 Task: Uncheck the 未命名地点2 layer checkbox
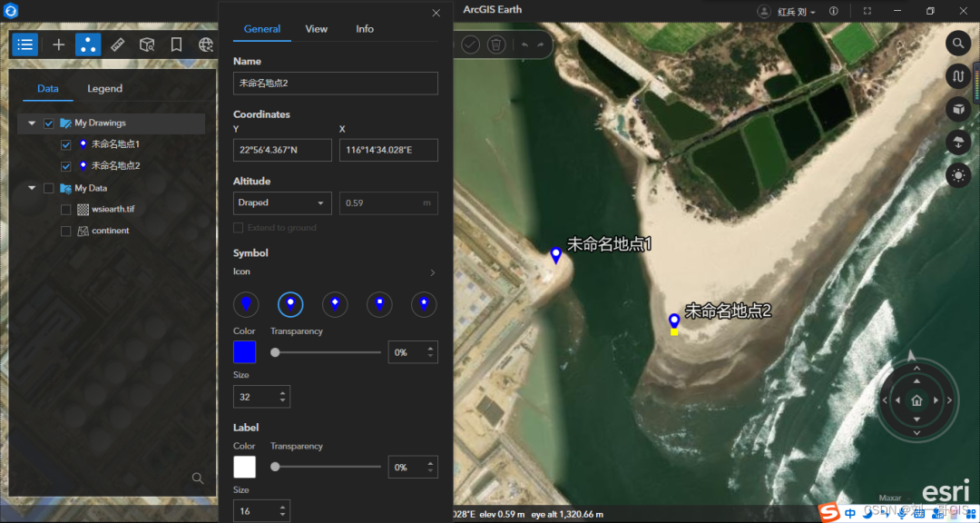coord(65,166)
